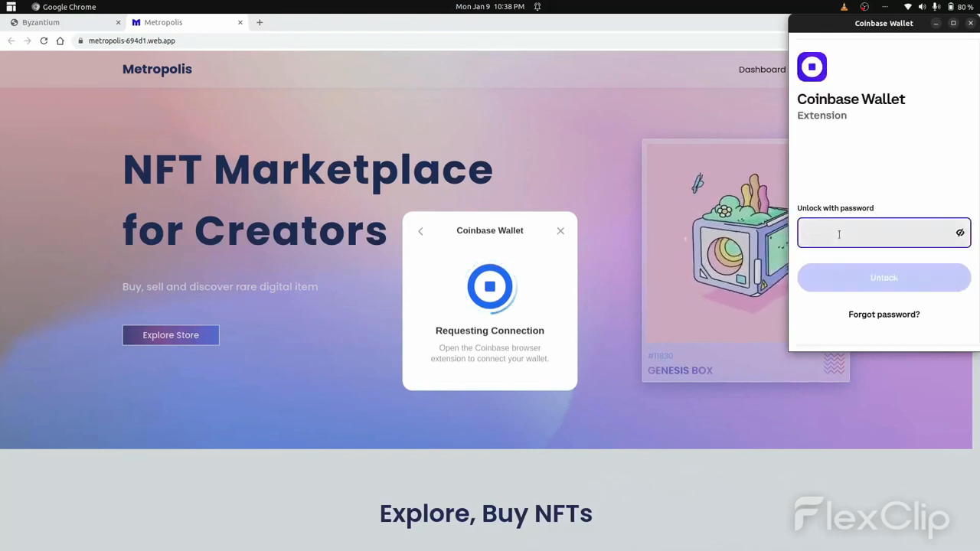Open the three-dots tray overflow
The width and height of the screenshot is (980, 551).
point(885,7)
